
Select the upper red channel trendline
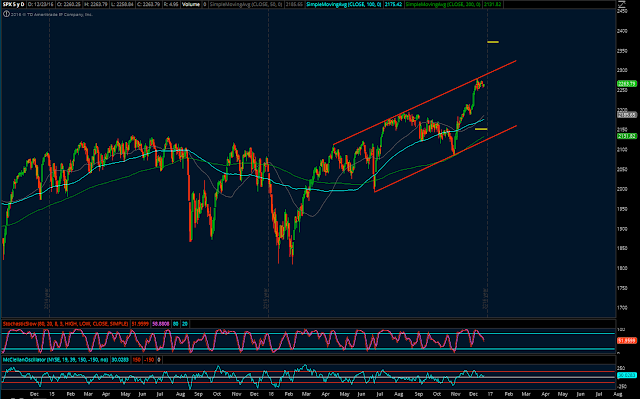coord(425,102)
